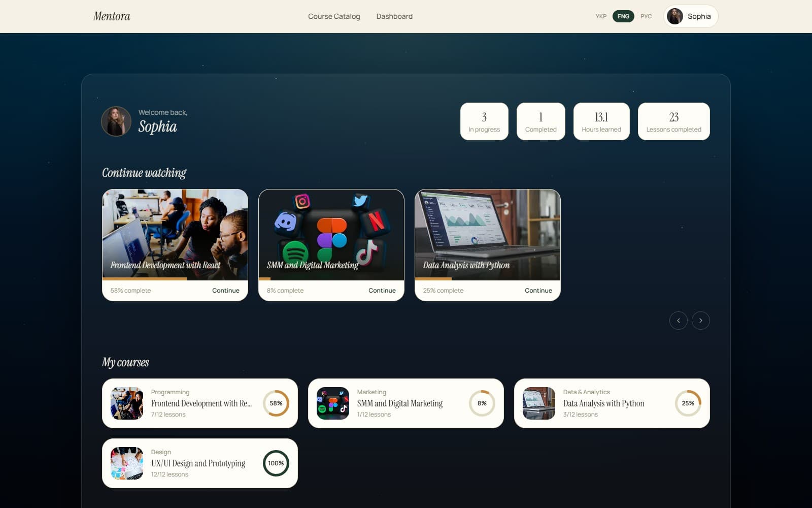Continue the 58% complete course
Viewport: 812px width, 508px height.
point(226,291)
